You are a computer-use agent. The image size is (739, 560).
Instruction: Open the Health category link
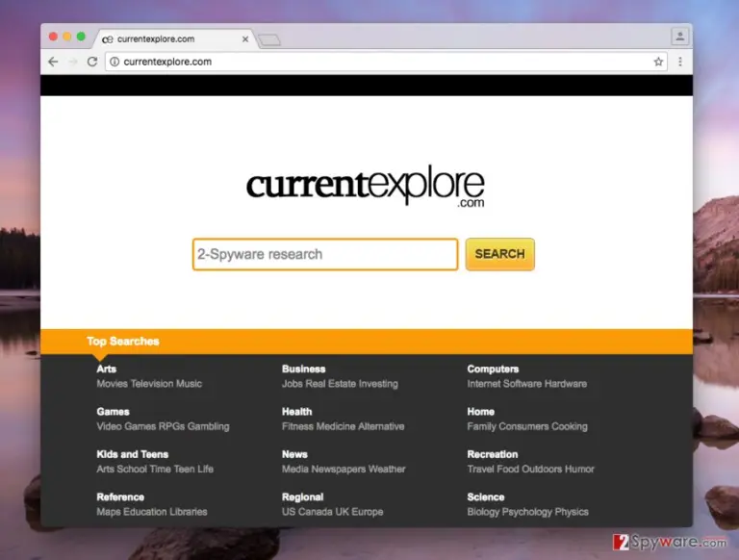click(297, 412)
